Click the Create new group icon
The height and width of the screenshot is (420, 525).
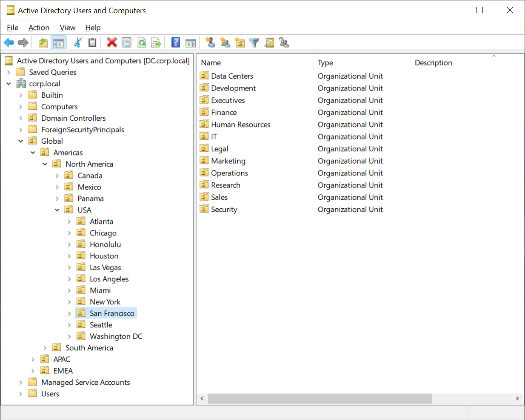click(225, 43)
